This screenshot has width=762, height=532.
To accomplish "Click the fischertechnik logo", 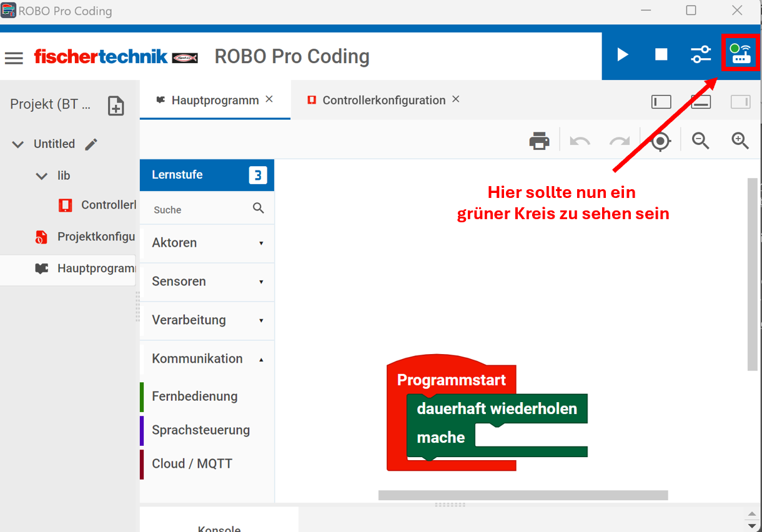I will (x=116, y=57).
